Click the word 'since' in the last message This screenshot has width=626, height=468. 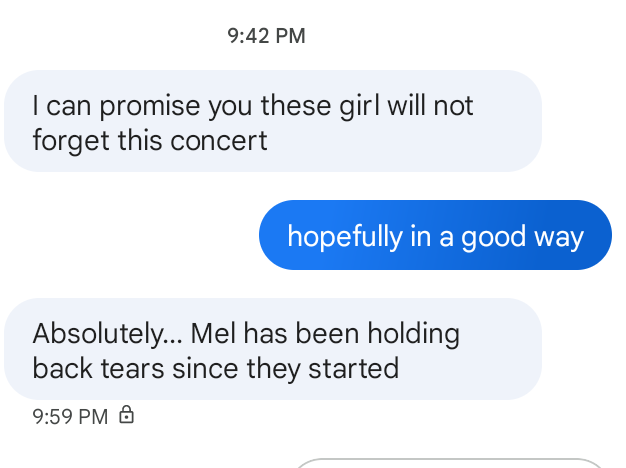coord(206,369)
